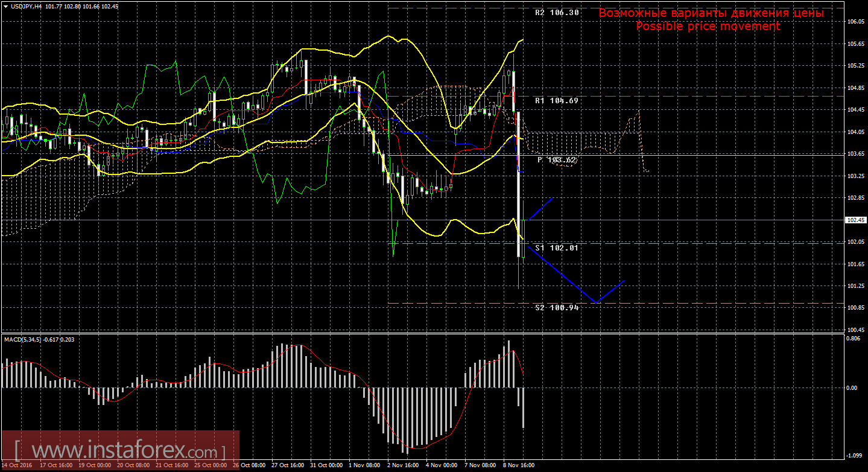Click the USDJPY,H4 chart title

point(25,5)
